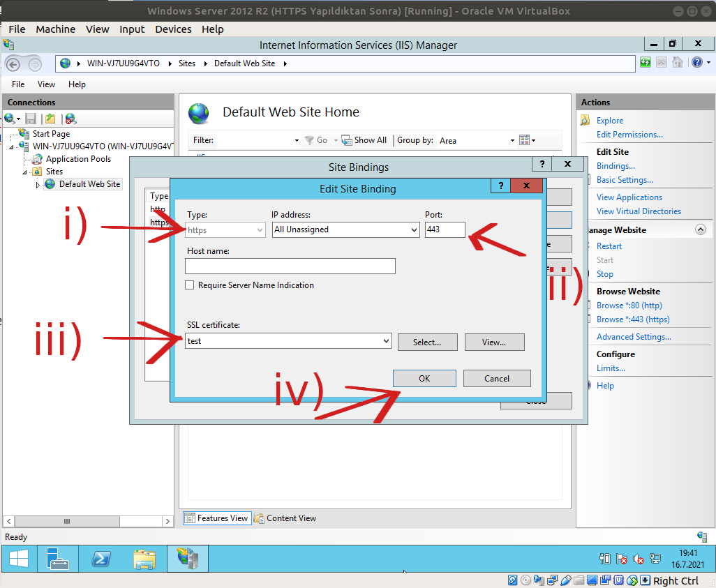
Task: Click the status bar network icon beside Ready line
Action: [702, 536]
